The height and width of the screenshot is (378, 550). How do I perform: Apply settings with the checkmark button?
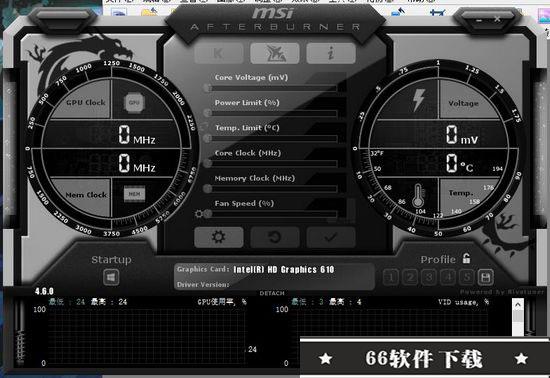pyautogui.click(x=331, y=237)
